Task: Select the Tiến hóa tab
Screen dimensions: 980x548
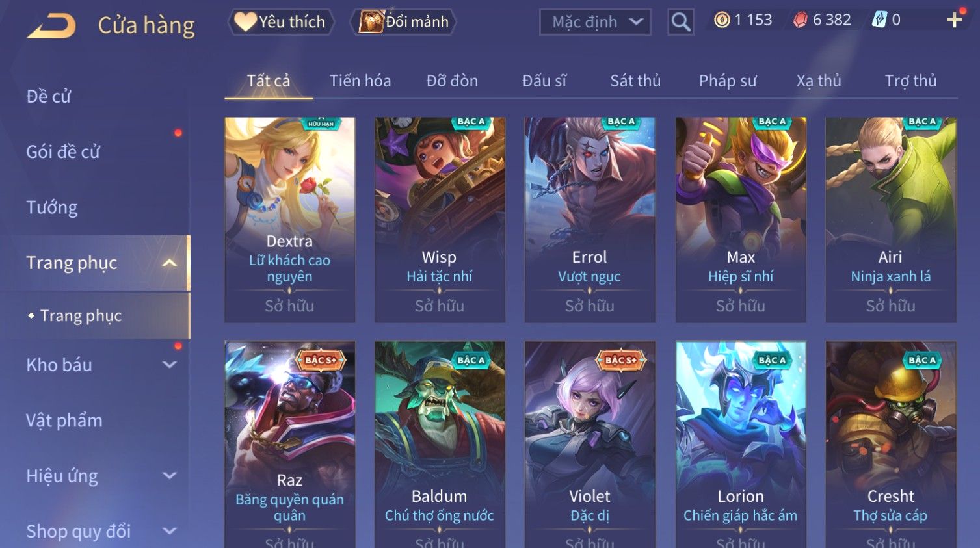Action: pos(360,81)
